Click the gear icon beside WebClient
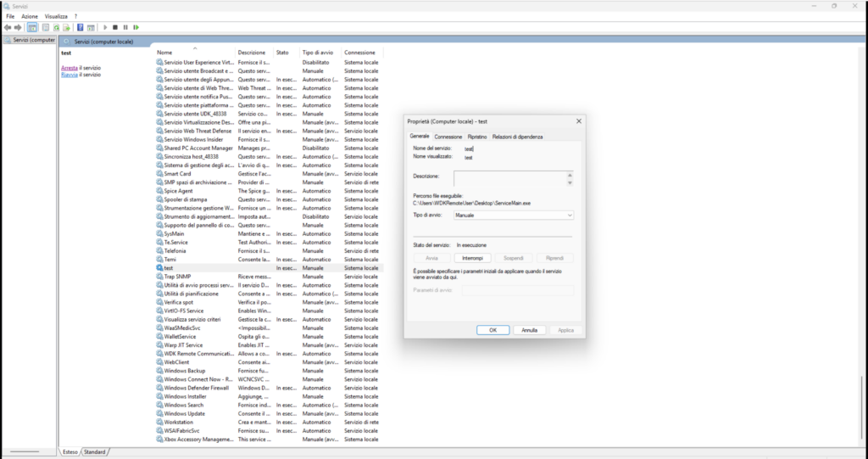 (159, 362)
